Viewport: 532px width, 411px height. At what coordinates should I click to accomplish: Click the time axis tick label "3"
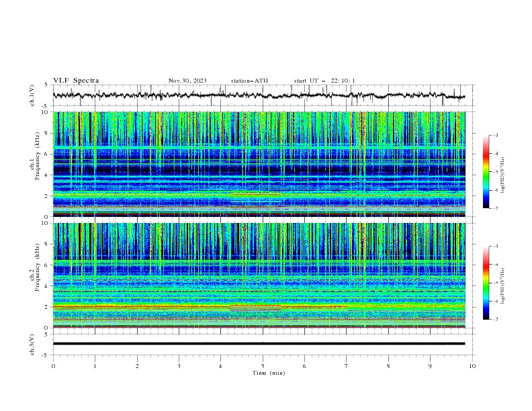coord(179,366)
